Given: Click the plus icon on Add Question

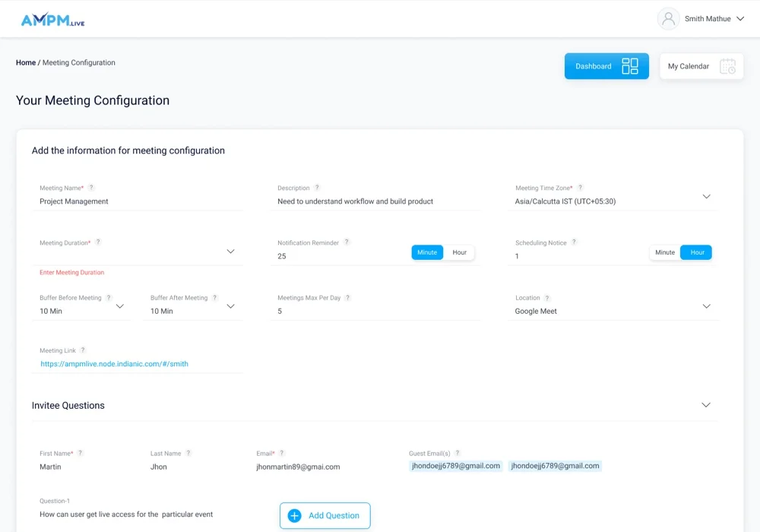Looking at the screenshot, I should (293, 515).
